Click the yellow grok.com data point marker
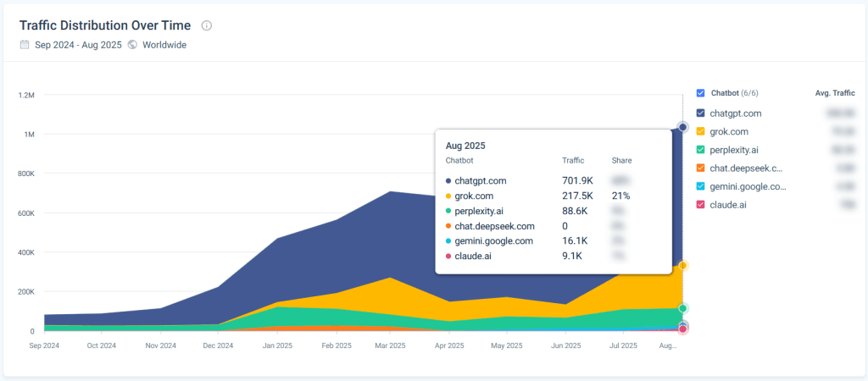 (682, 266)
